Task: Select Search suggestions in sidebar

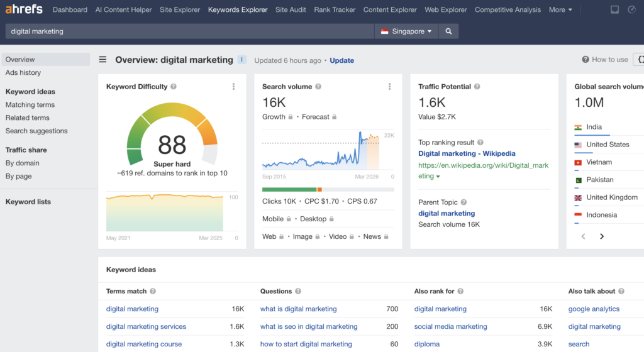Action: (36, 131)
